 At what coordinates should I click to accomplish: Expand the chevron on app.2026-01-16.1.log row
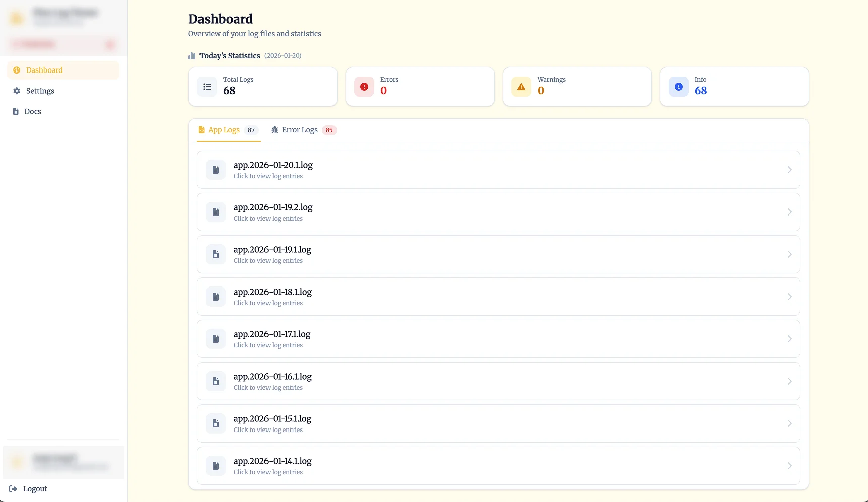[x=789, y=381]
